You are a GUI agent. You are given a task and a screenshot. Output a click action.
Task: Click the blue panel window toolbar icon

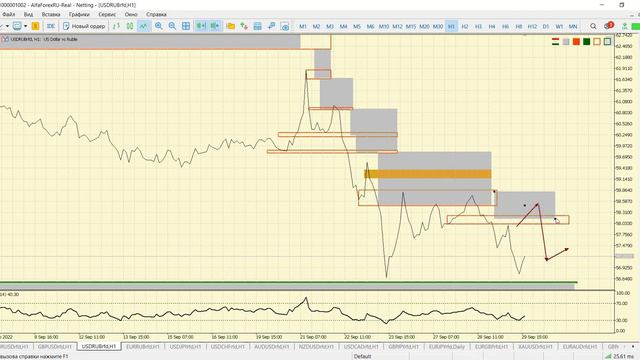click(258, 26)
